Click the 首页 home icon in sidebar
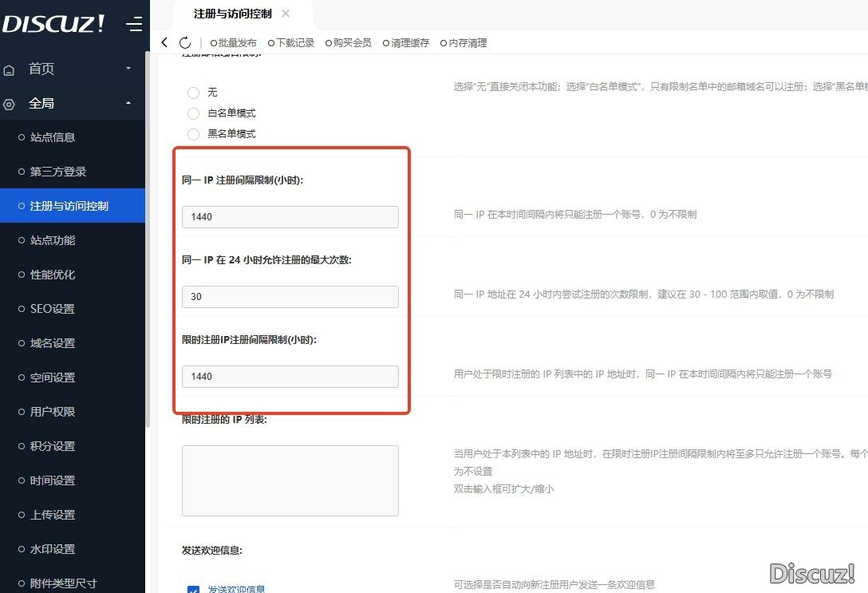The image size is (868, 593). click(10, 70)
